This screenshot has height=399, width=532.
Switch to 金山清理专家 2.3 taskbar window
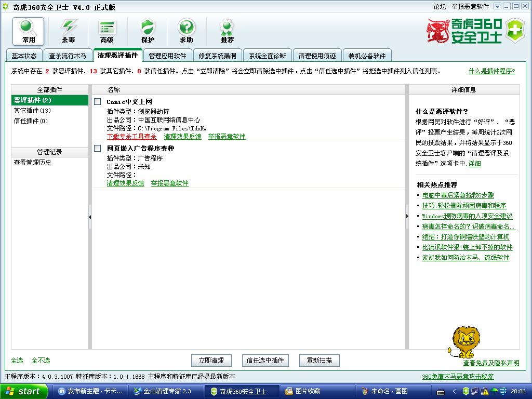point(167,391)
